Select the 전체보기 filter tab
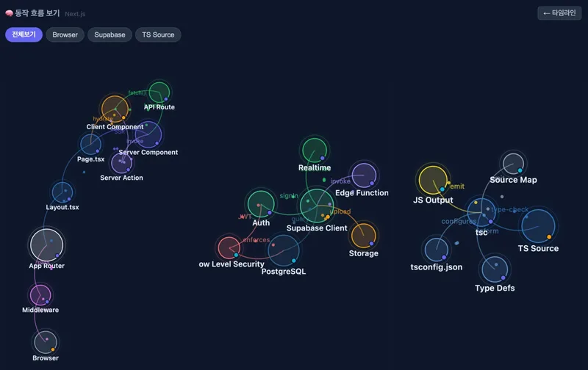The width and height of the screenshot is (588, 370). click(24, 35)
